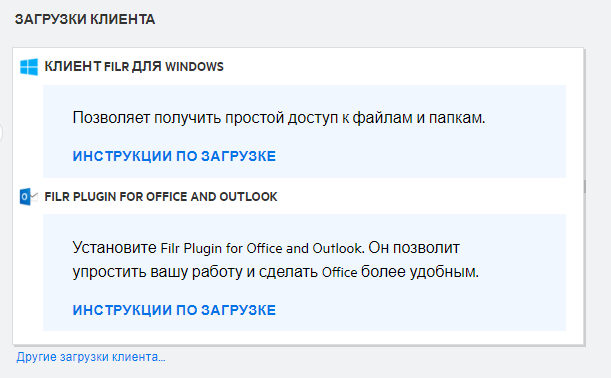Viewport: 611px width, 378px height.
Task: Open download instructions for Office and Outlook plugin
Action: click(174, 310)
